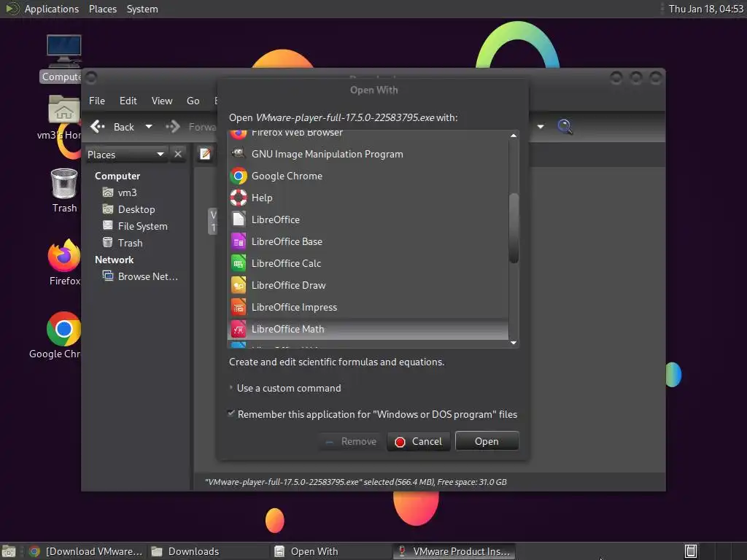Open the File menu in file manager

[97, 101]
